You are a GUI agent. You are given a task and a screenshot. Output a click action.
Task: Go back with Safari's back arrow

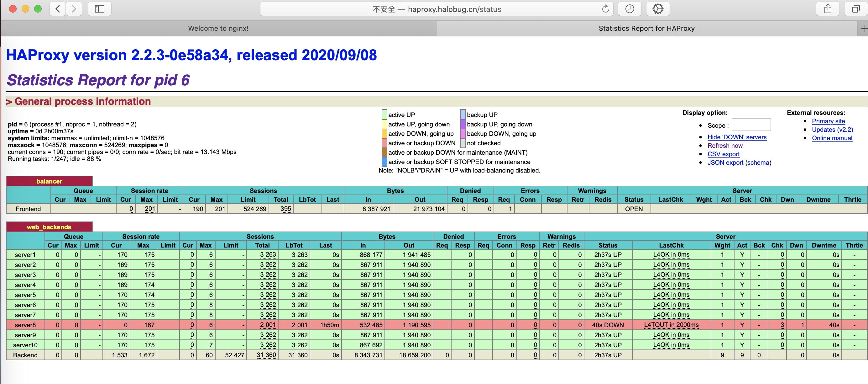coord(58,9)
